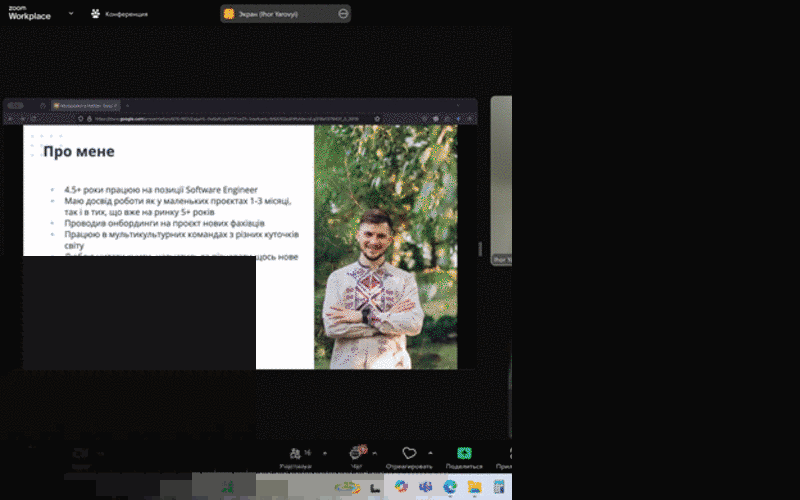The height and width of the screenshot is (500, 800).
Task: Select the Конференция tab at top
Action: pyautogui.click(x=119, y=14)
